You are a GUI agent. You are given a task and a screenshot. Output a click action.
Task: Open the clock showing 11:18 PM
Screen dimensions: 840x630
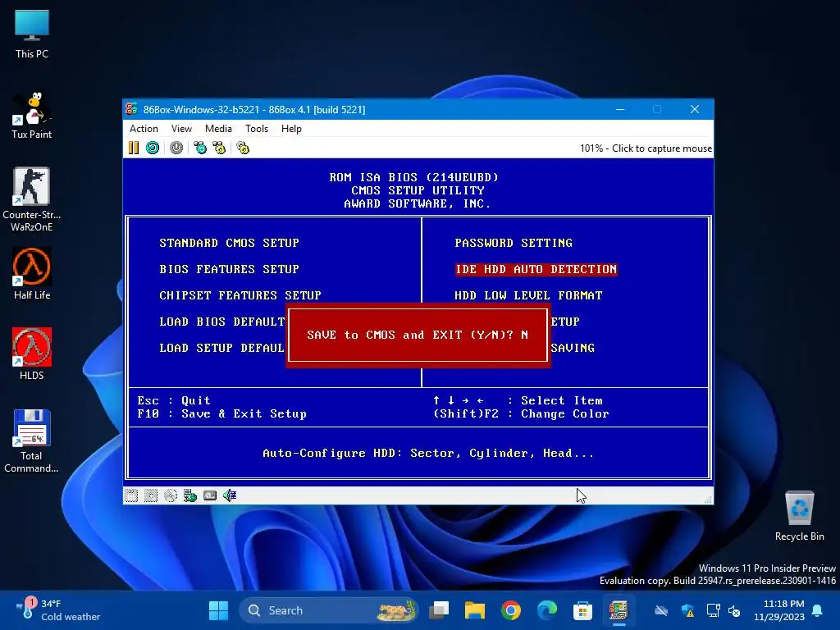point(779,610)
